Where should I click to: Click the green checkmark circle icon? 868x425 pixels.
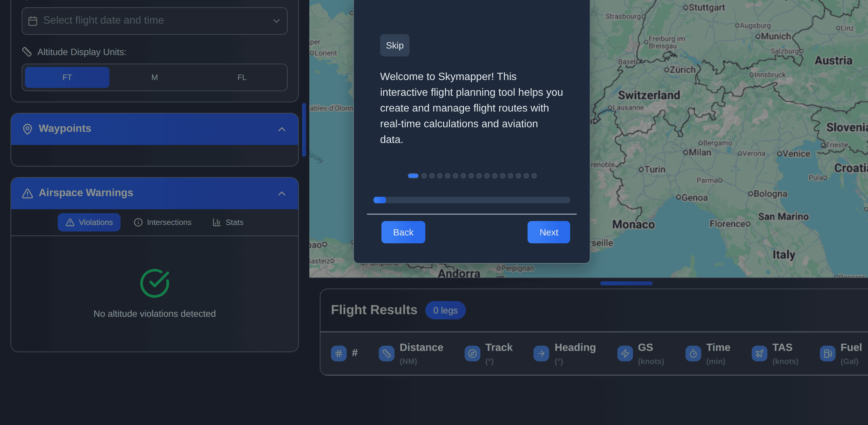tap(155, 283)
